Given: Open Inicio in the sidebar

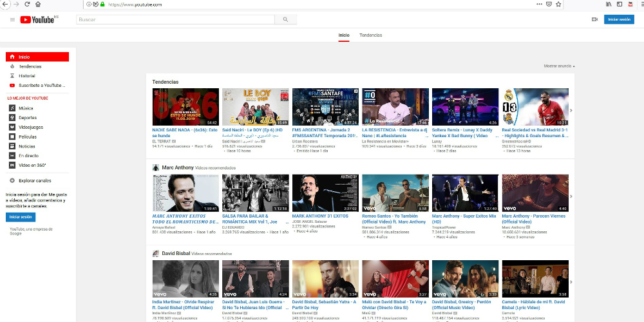Looking at the screenshot, I should click(37, 57).
